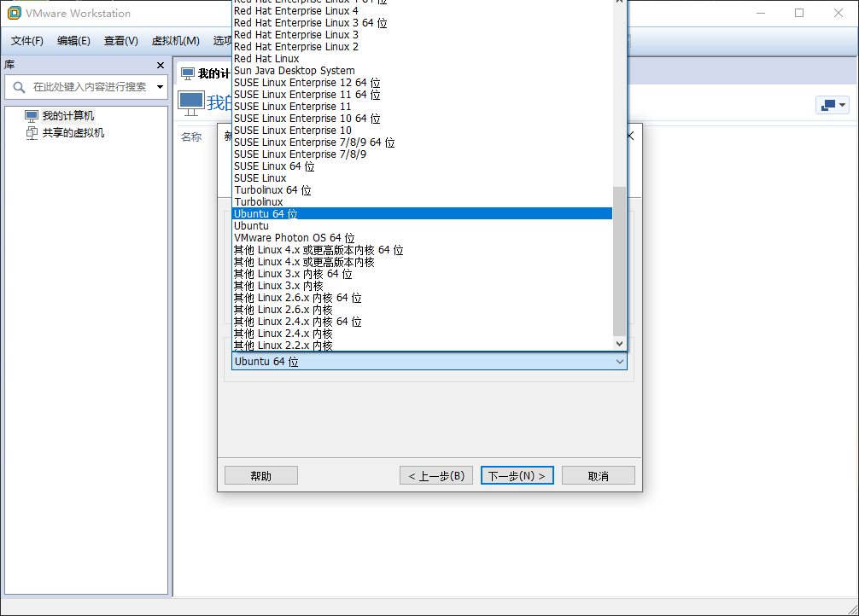Screen dimensions: 859x616
Task: Select Ubuntu 32-bit option
Action: (423, 226)
